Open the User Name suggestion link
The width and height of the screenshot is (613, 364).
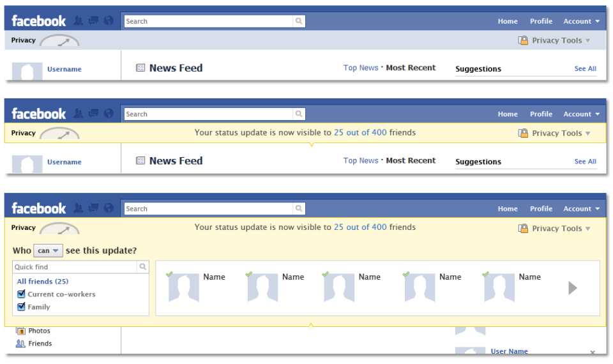click(x=509, y=351)
